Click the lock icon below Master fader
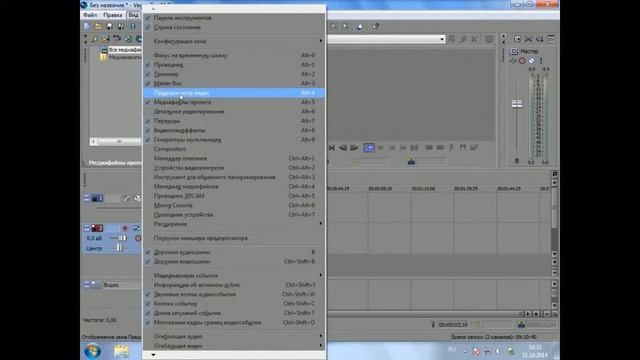This screenshot has width=640, height=360. point(517,161)
